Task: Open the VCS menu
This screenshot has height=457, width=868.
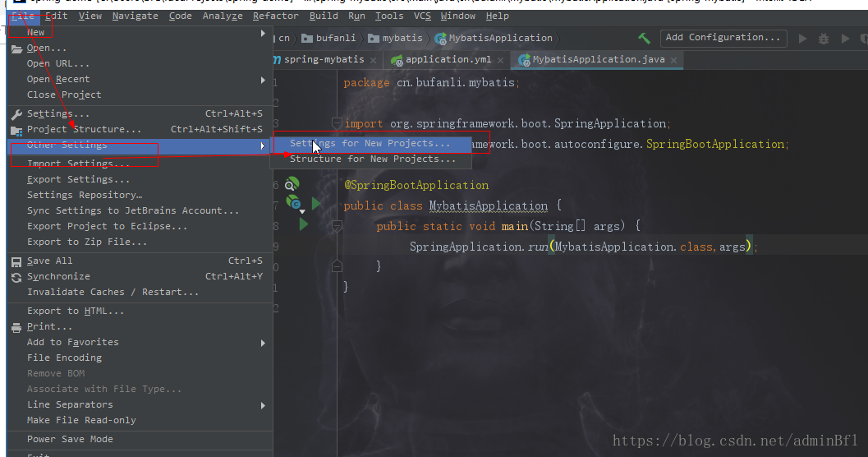Action: [x=422, y=16]
